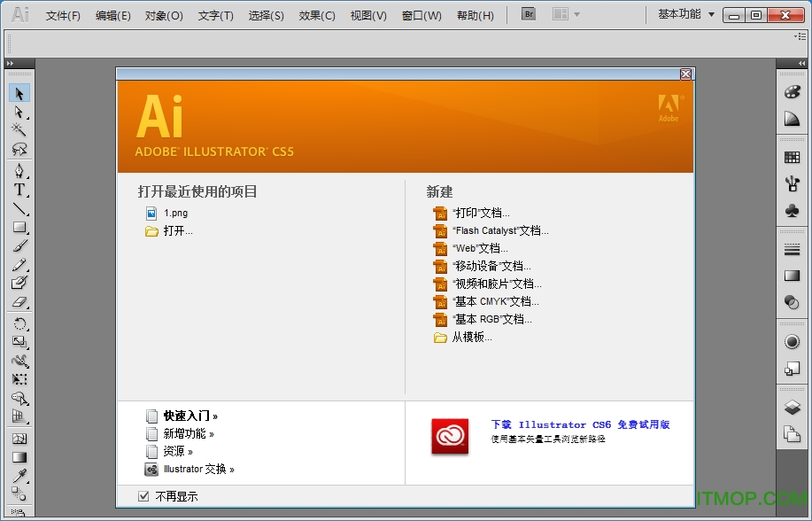This screenshot has width=812, height=521.
Task: Select the Shape Builder tool
Action: (x=19, y=398)
